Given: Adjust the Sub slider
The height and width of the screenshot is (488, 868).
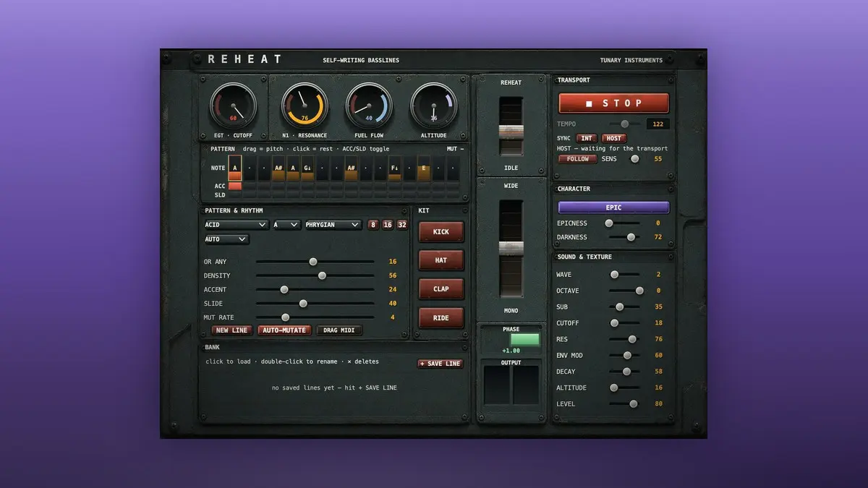Looking at the screenshot, I should (x=625, y=307).
